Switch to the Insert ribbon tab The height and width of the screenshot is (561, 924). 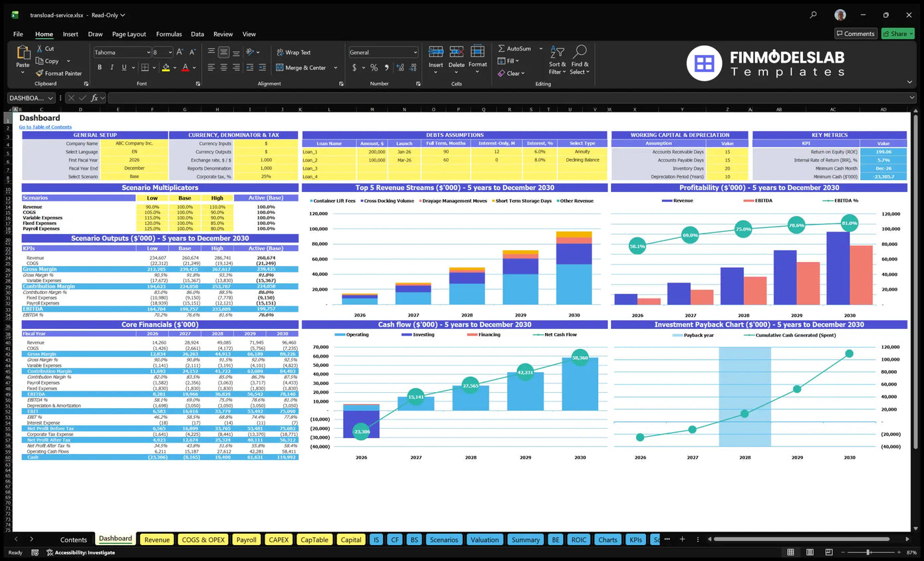pyautogui.click(x=70, y=34)
